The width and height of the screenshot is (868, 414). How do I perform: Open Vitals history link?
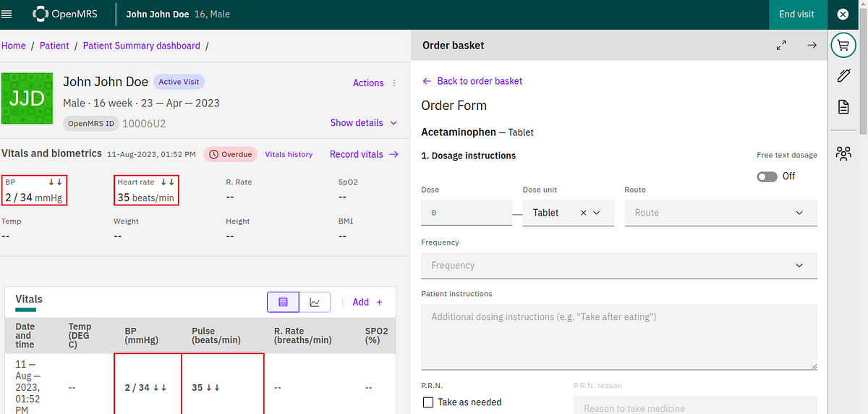coord(289,154)
